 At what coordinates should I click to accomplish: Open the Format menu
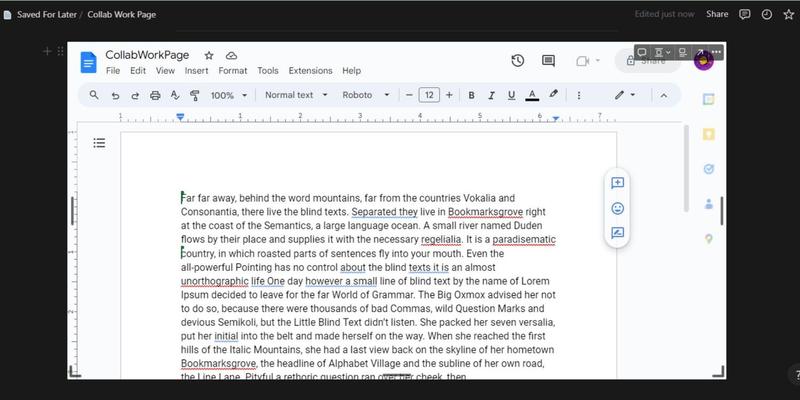233,71
